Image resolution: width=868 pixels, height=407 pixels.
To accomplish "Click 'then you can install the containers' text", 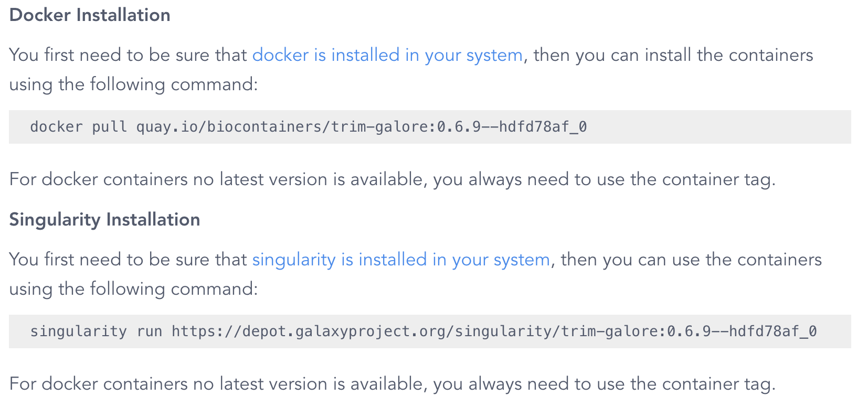I will (x=673, y=55).
